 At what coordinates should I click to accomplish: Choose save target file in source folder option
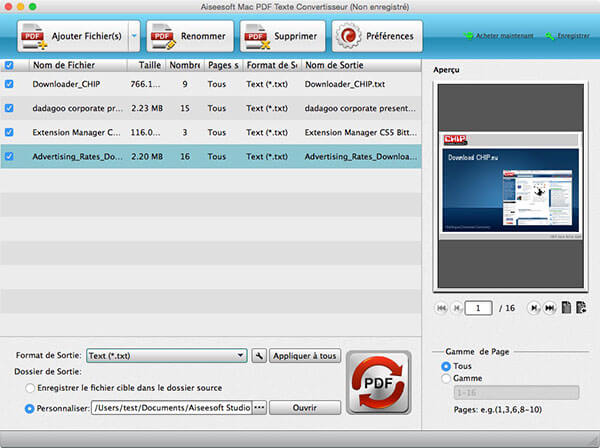click(32, 387)
